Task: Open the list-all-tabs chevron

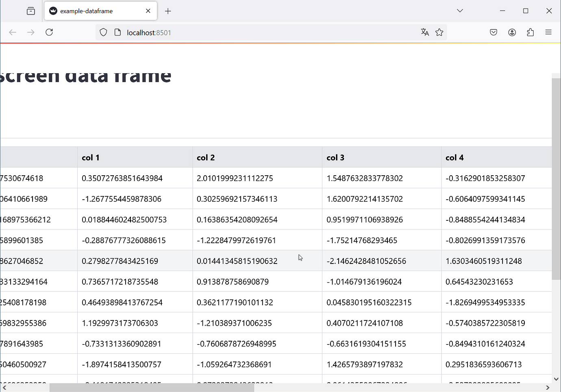Action: (459, 11)
